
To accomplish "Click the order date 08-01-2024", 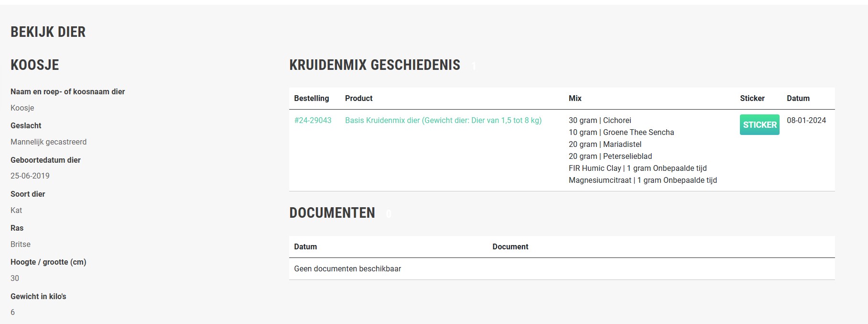I will pos(806,121).
